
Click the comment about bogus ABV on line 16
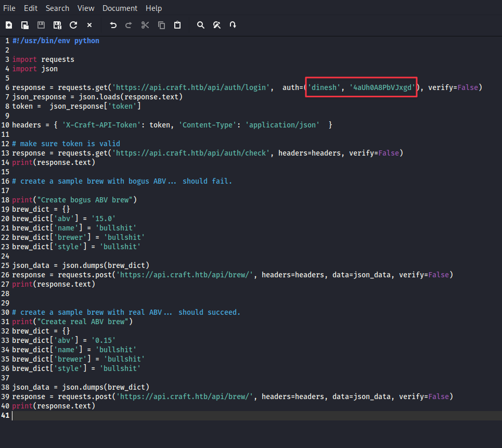tap(122, 181)
